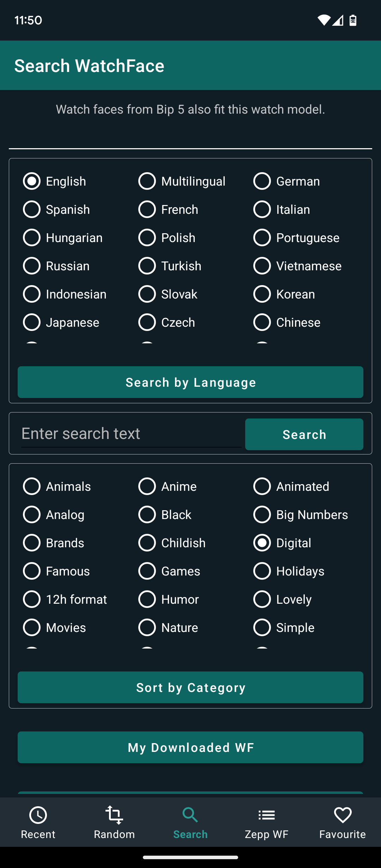Open the Zepp WF list icon
Image resolution: width=381 pixels, height=868 pixels.
267,815
